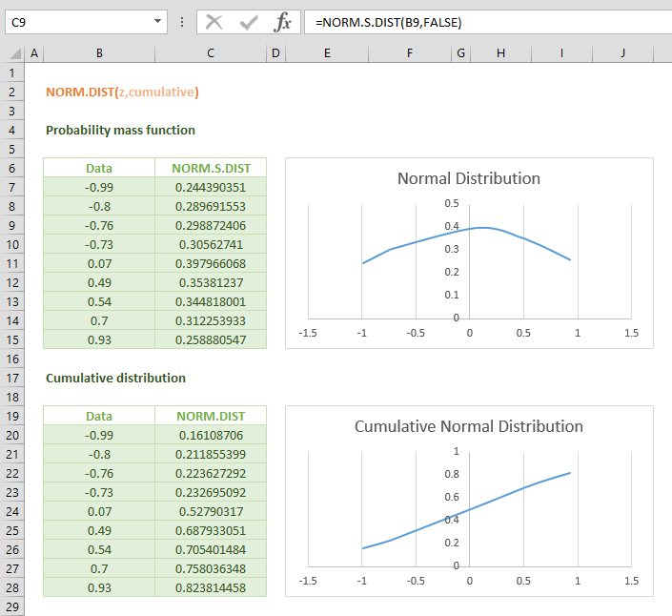Select row 9 header

pyautogui.click(x=12, y=225)
